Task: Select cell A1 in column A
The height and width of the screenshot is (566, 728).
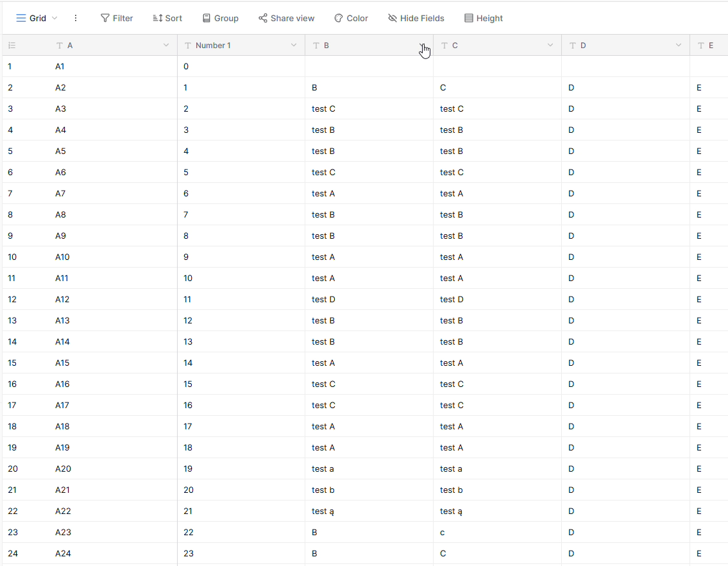Action: (114, 67)
